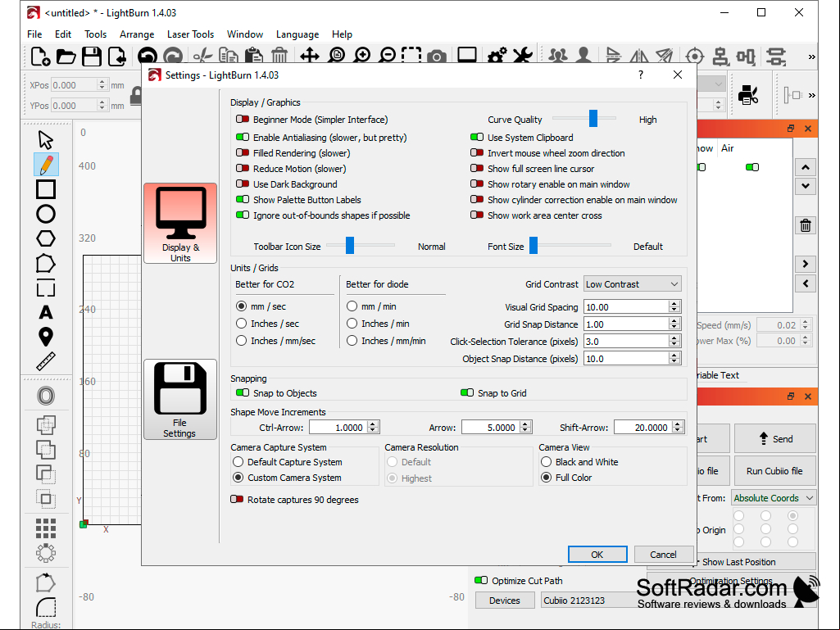Click the Pan/move view icon
Image resolution: width=840 pixels, height=630 pixels.
tap(310, 56)
